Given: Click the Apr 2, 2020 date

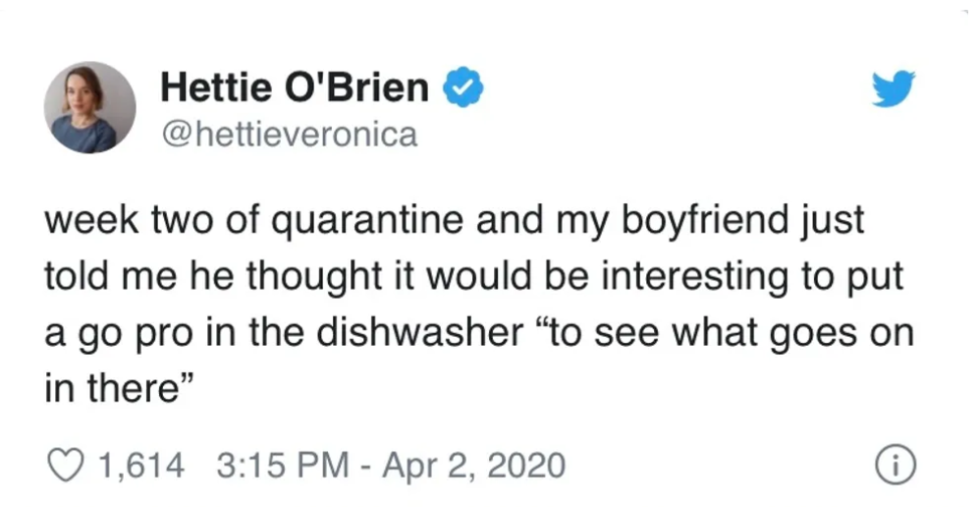Looking at the screenshot, I should pyautogui.click(x=473, y=466).
